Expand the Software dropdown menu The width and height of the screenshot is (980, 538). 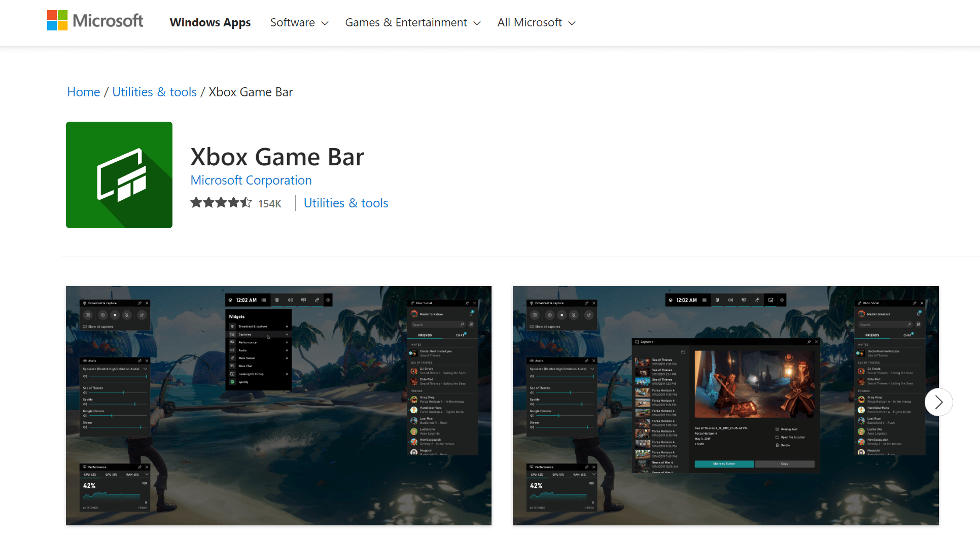pos(299,23)
